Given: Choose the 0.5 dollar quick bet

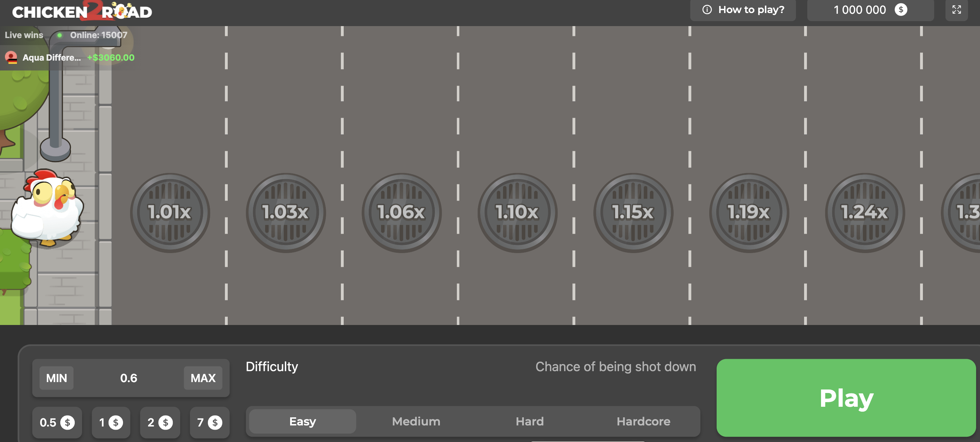Looking at the screenshot, I should pyautogui.click(x=57, y=422).
